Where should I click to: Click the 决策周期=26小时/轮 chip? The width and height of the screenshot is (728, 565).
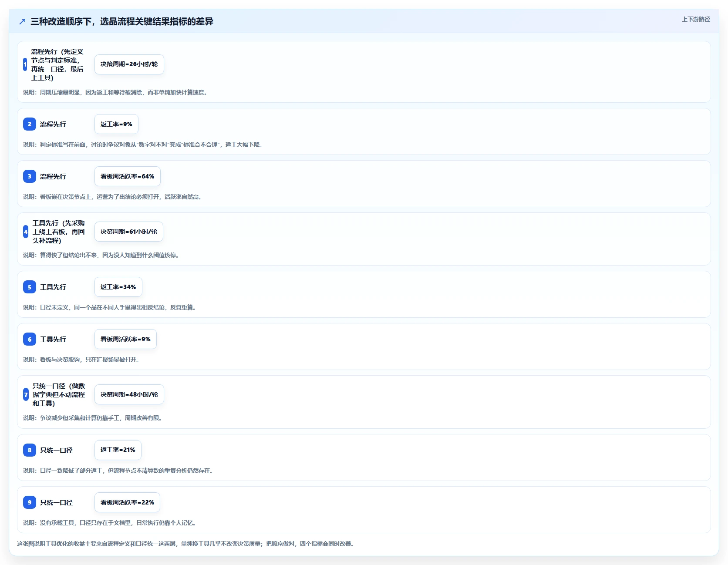[x=129, y=64]
